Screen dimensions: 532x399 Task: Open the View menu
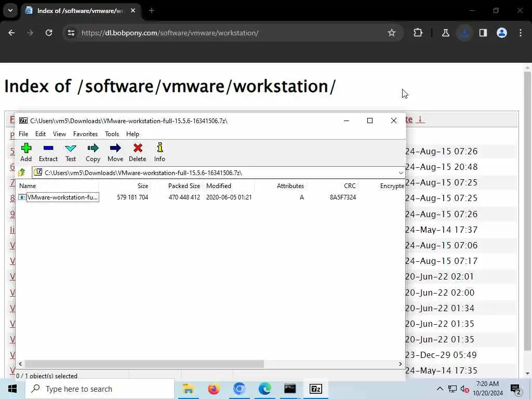59,134
